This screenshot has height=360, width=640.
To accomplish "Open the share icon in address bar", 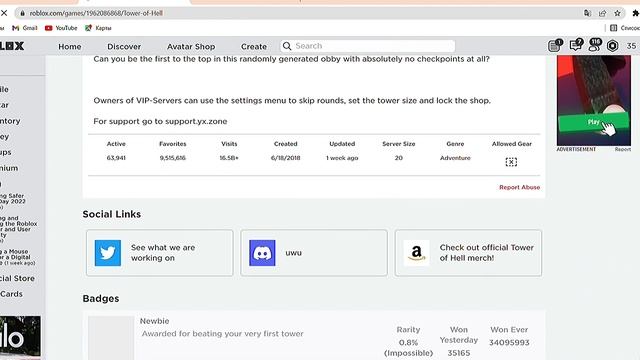I will pos(602,13).
